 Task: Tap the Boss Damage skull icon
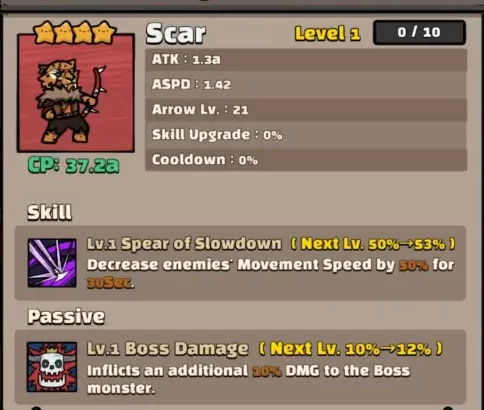[52, 367]
